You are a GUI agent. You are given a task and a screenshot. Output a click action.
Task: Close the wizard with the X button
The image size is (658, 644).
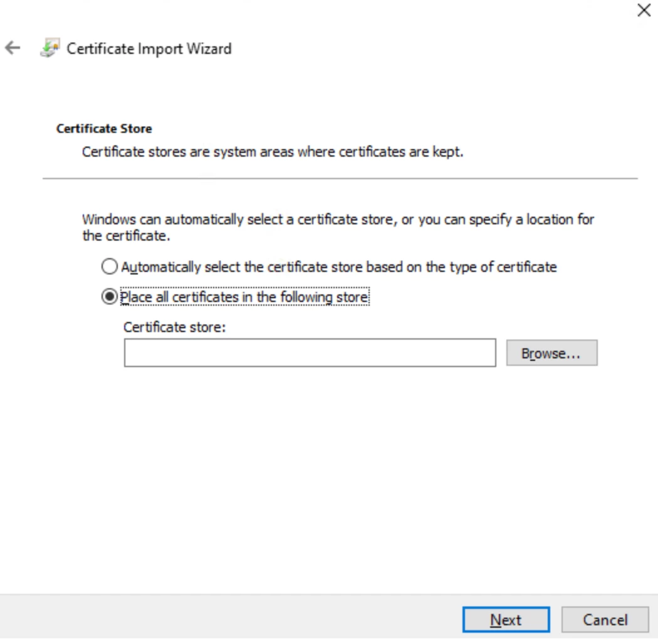(x=644, y=10)
